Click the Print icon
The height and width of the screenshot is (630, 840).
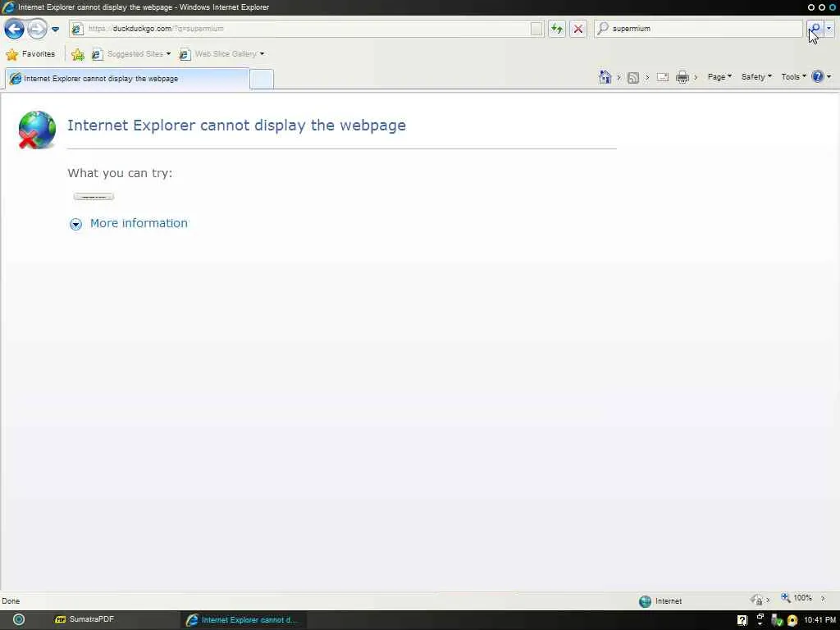pos(682,77)
